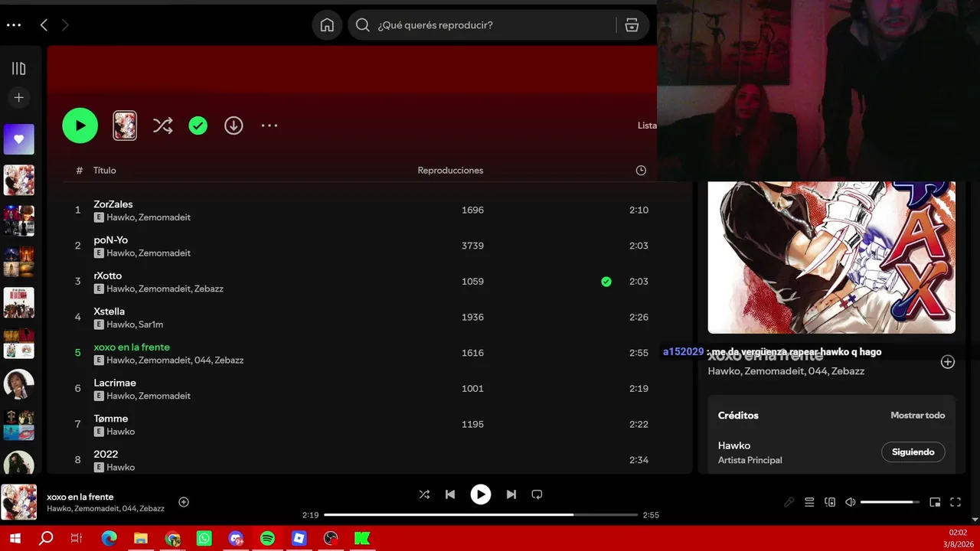Toggle the 'Siguiendo' button for Hawko

913,452
